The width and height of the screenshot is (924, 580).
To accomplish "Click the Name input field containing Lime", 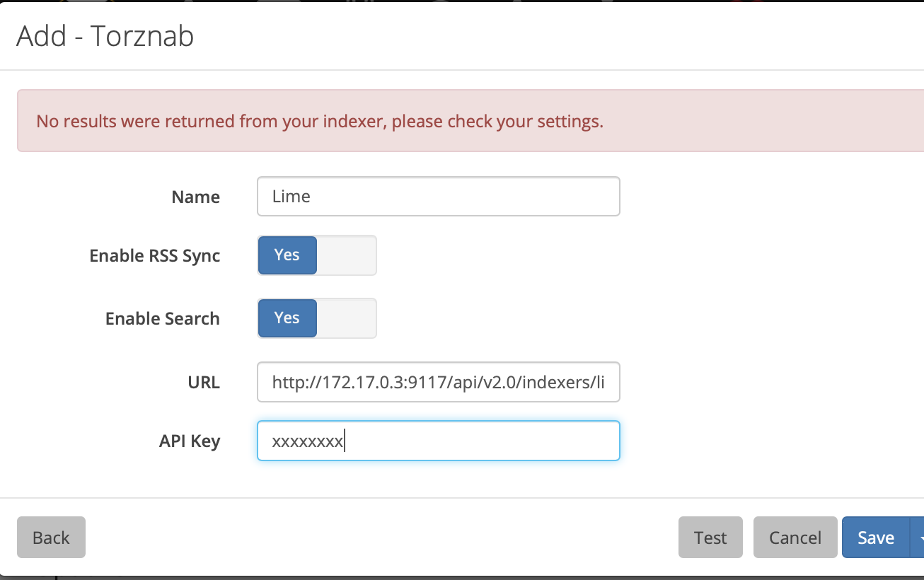I will click(438, 197).
